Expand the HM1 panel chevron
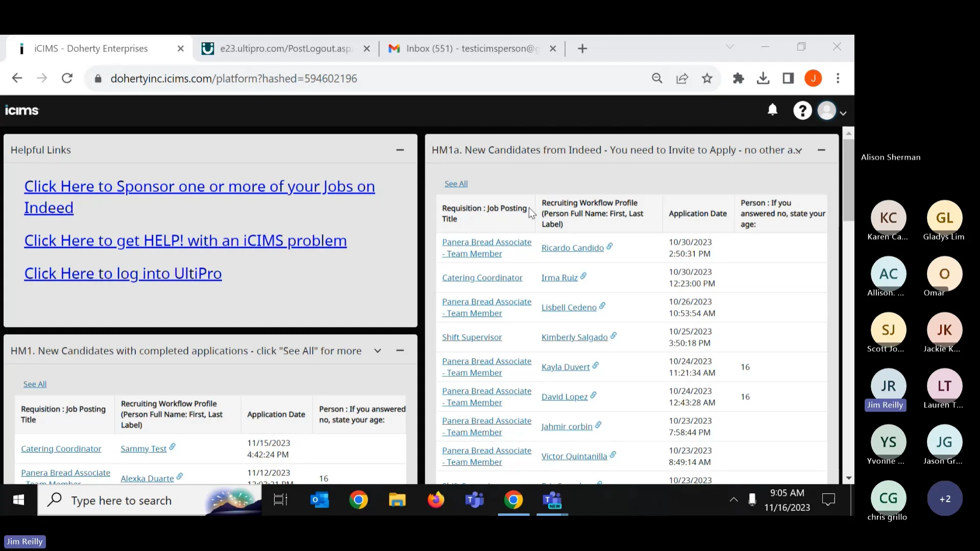Viewport: 980px width, 551px height. point(378,350)
